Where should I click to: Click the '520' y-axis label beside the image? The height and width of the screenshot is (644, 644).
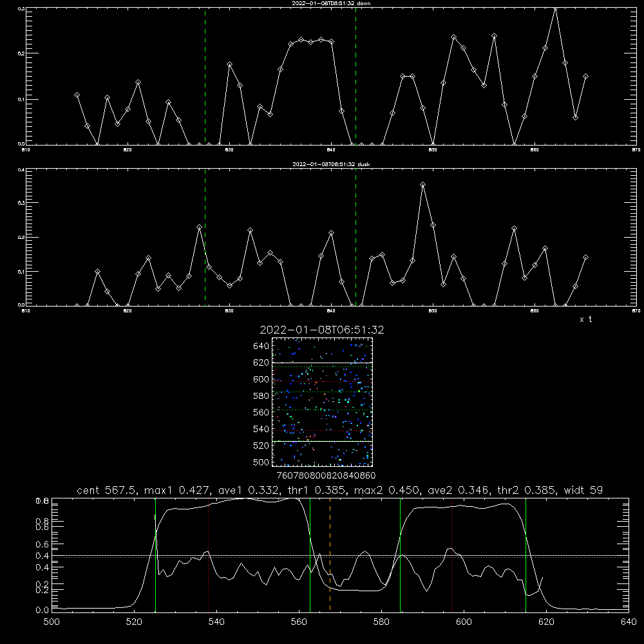261,446
